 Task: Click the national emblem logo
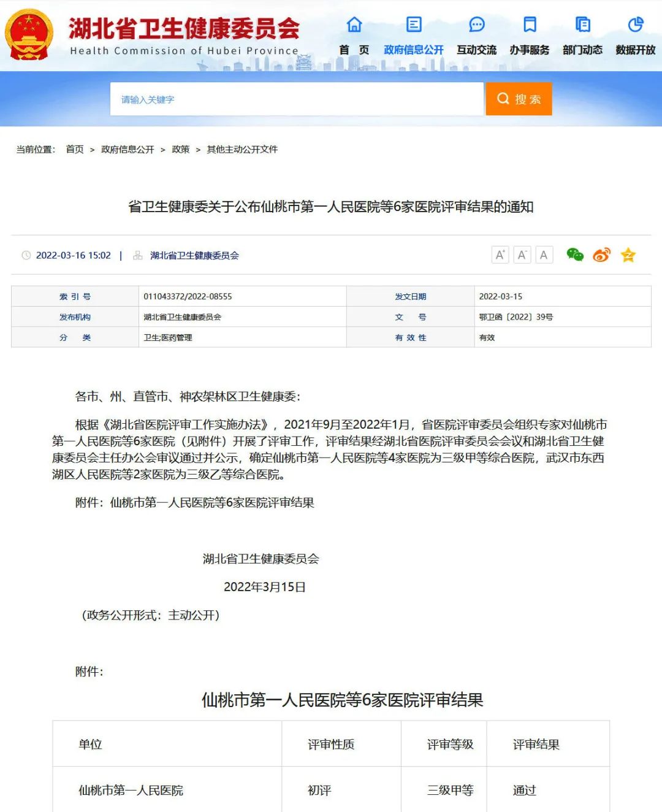point(29,34)
